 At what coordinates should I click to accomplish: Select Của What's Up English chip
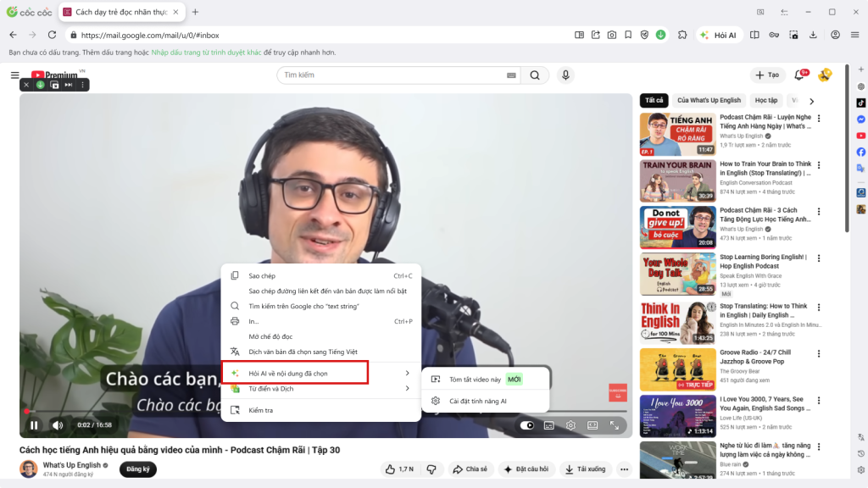click(709, 100)
